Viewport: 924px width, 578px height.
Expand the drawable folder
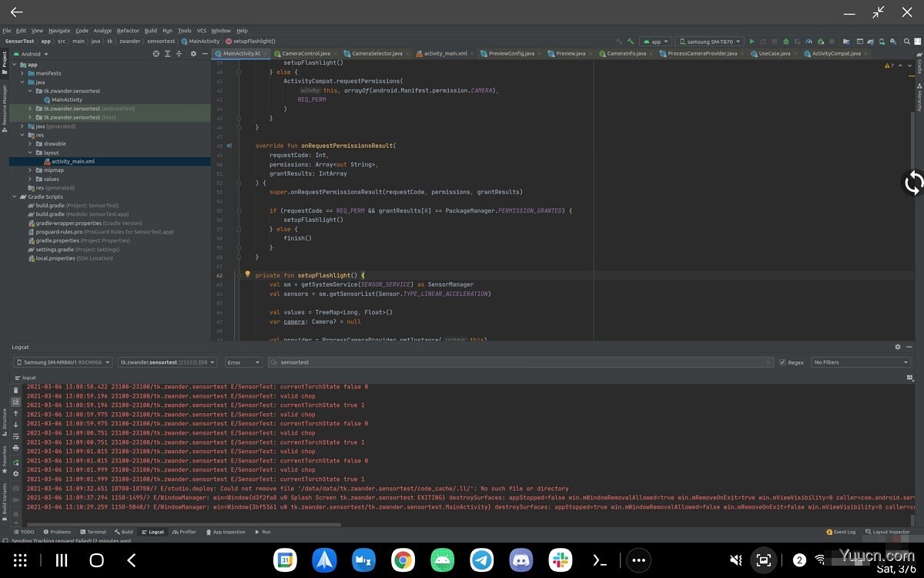click(30, 143)
